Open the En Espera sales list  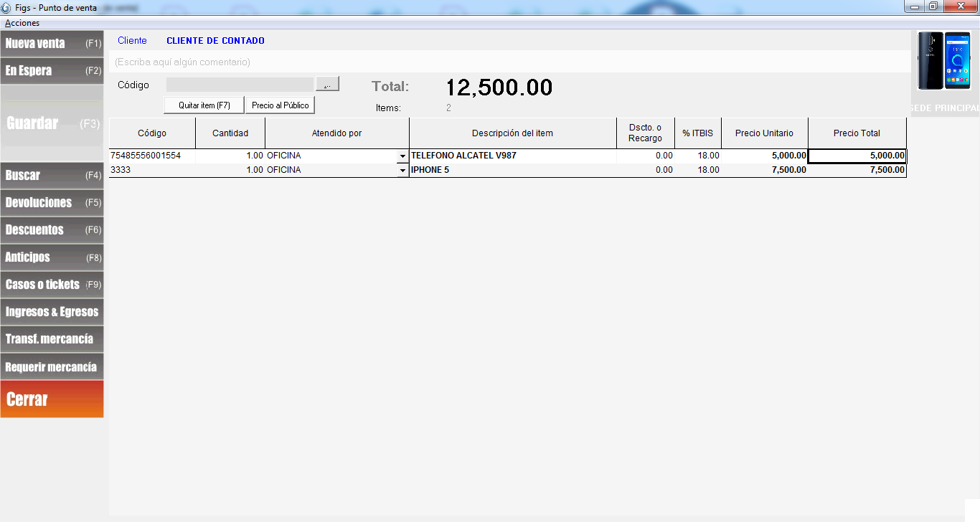[x=52, y=70]
